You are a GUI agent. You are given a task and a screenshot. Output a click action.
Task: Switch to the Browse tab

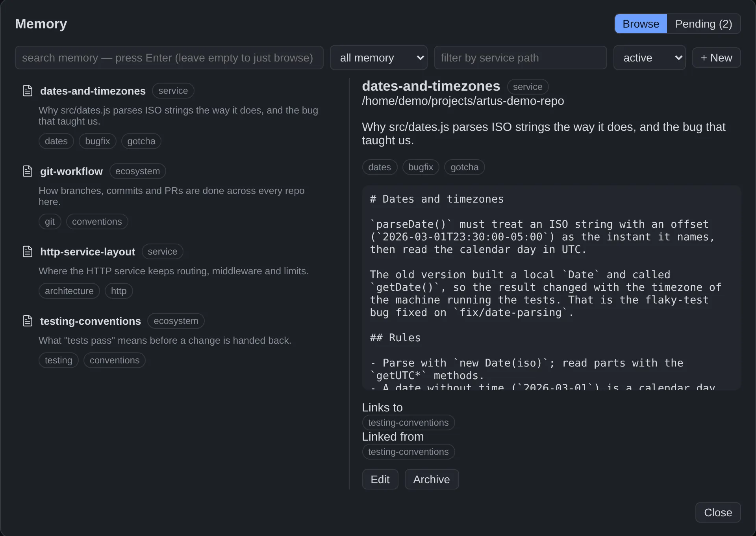641,24
